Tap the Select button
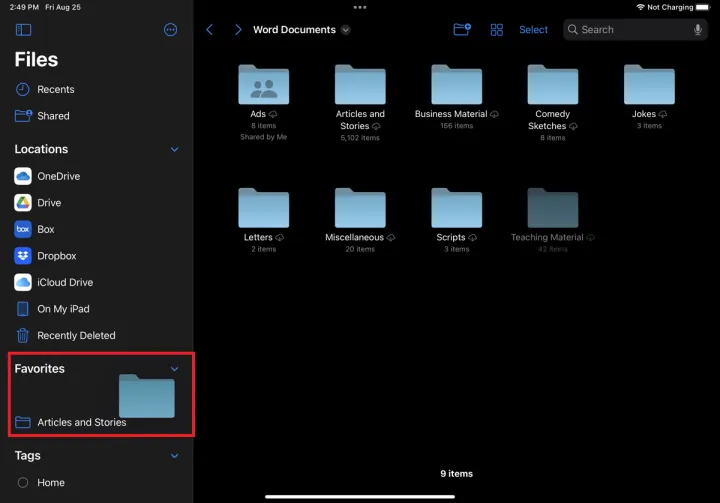This screenshot has height=503, width=720. click(x=533, y=30)
